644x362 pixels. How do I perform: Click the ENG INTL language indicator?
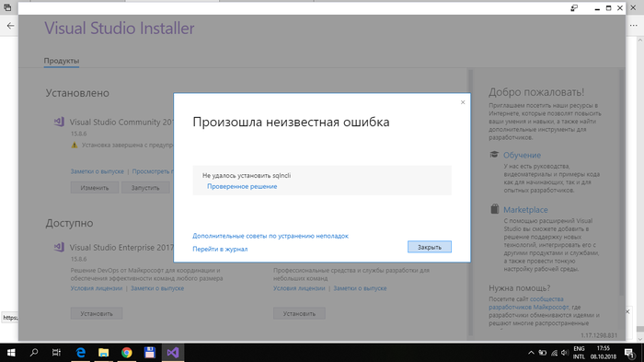[579, 353]
